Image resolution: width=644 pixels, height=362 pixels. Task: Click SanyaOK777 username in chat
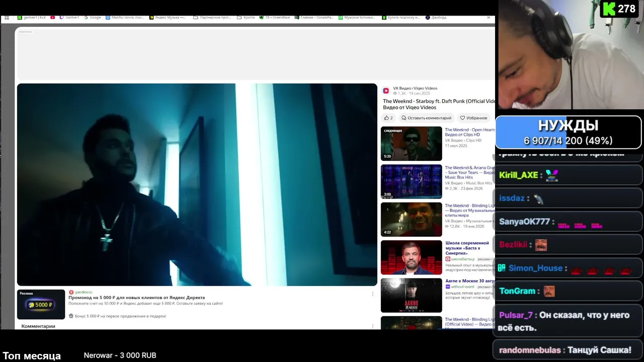click(524, 222)
